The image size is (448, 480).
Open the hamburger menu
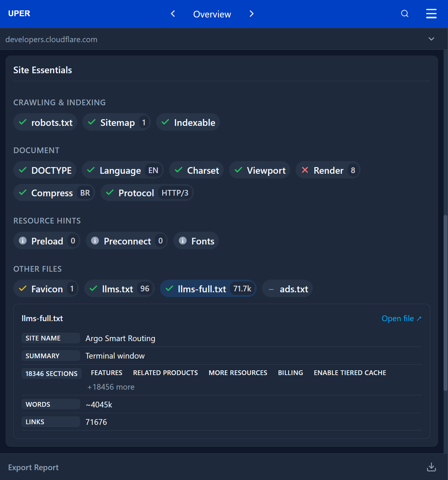(x=431, y=14)
